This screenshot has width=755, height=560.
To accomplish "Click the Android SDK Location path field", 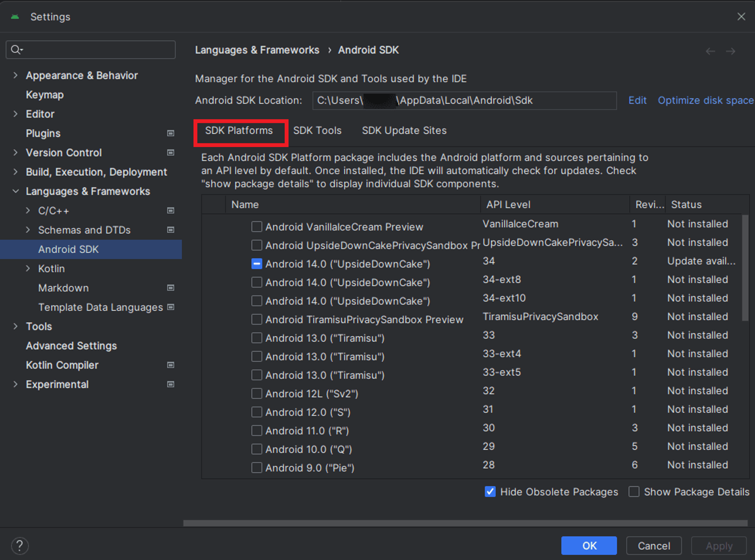I will (x=464, y=100).
